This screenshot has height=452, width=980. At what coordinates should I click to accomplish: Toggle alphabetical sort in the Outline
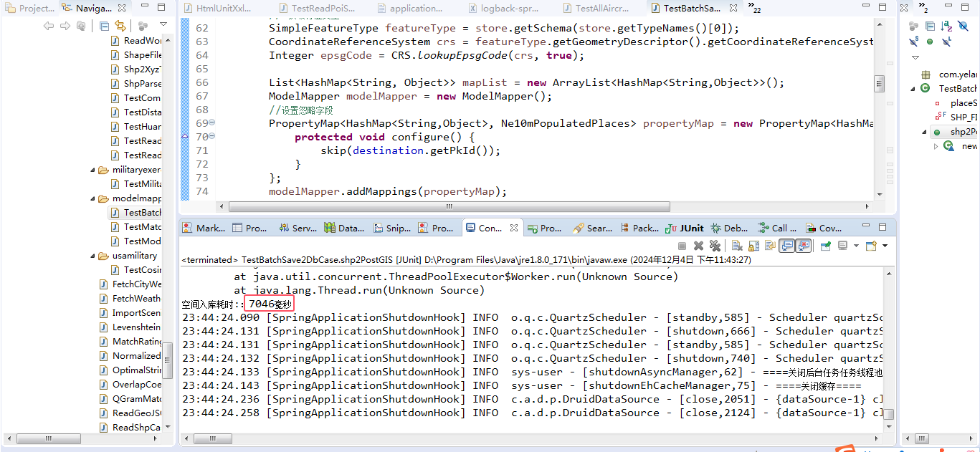946,26
